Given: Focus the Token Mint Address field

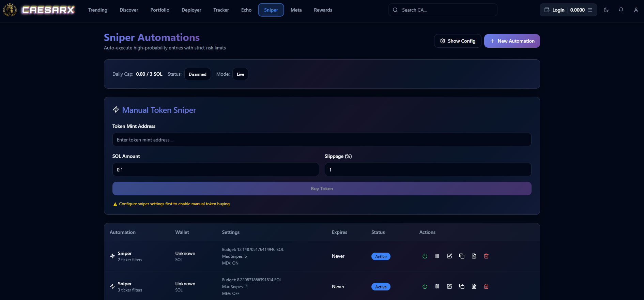Looking at the screenshot, I should point(322,139).
